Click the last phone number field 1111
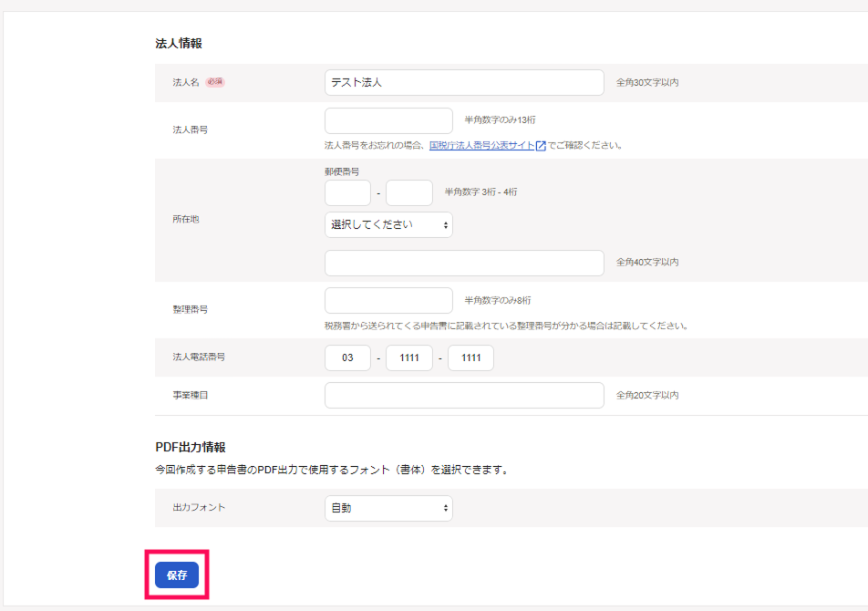This screenshot has height=611, width=868. pyautogui.click(x=470, y=358)
